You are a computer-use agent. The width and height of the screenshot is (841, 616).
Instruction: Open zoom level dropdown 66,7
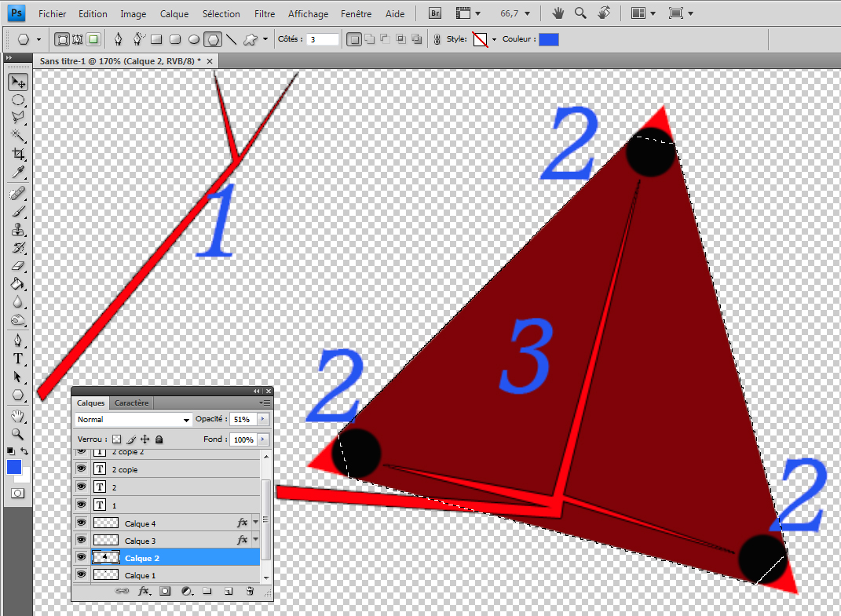[527, 13]
